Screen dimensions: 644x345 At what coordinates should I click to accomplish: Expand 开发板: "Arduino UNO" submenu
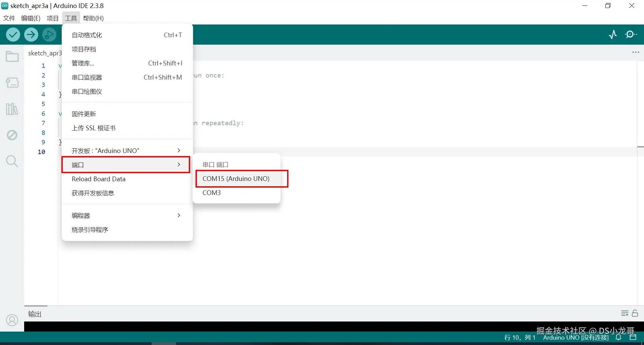(x=127, y=151)
